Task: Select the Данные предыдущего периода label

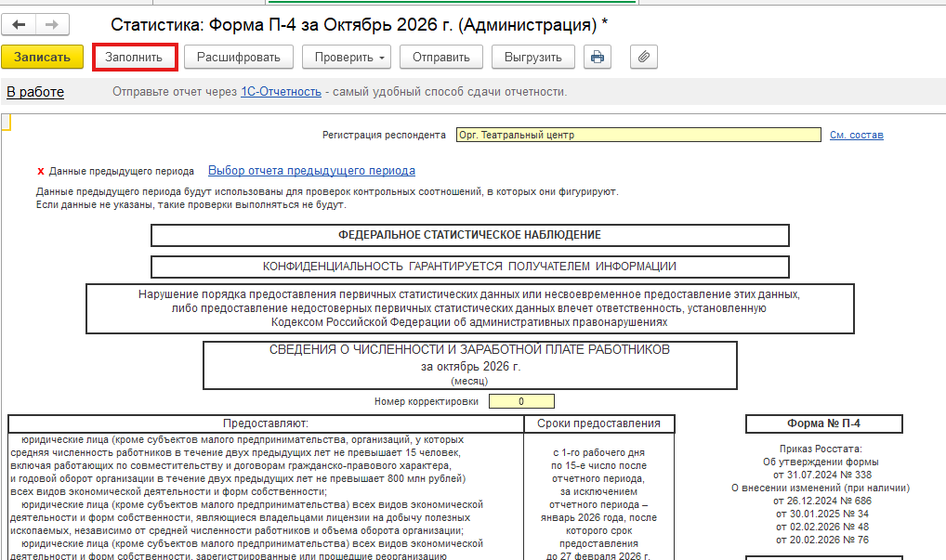Action: (121, 171)
